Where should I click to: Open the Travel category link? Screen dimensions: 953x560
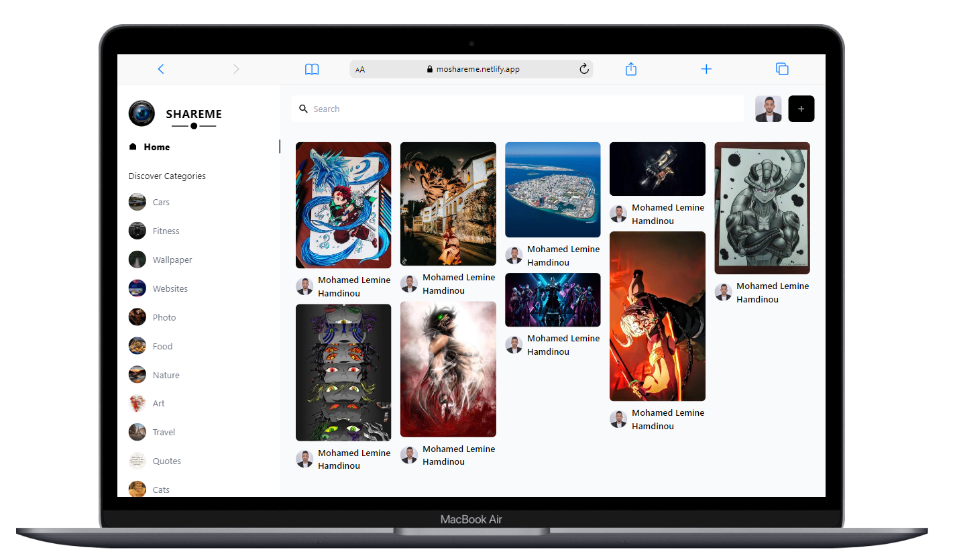(x=164, y=432)
